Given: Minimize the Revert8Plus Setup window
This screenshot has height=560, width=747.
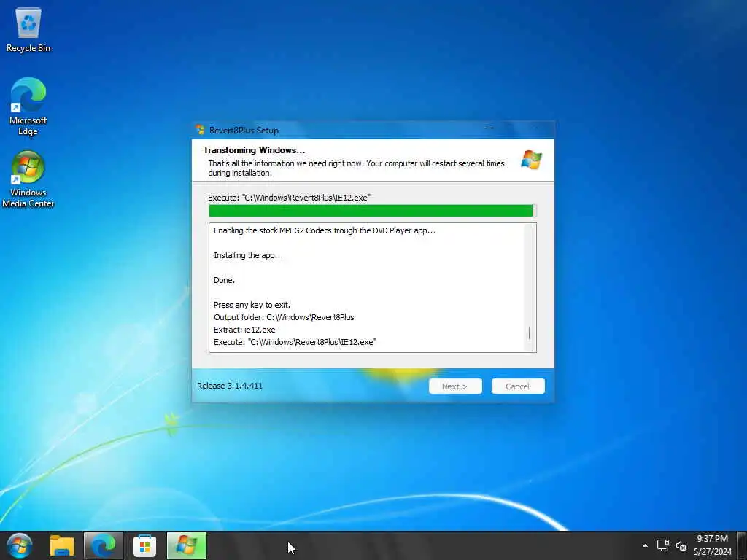Looking at the screenshot, I should pyautogui.click(x=489, y=128).
